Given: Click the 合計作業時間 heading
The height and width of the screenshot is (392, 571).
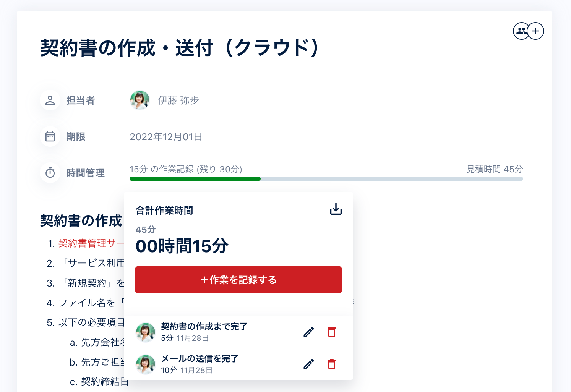Looking at the screenshot, I should pos(164,211).
